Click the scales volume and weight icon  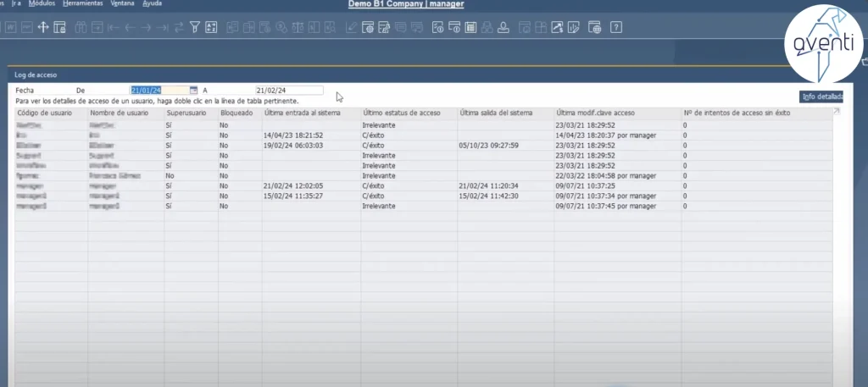[x=298, y=27]
